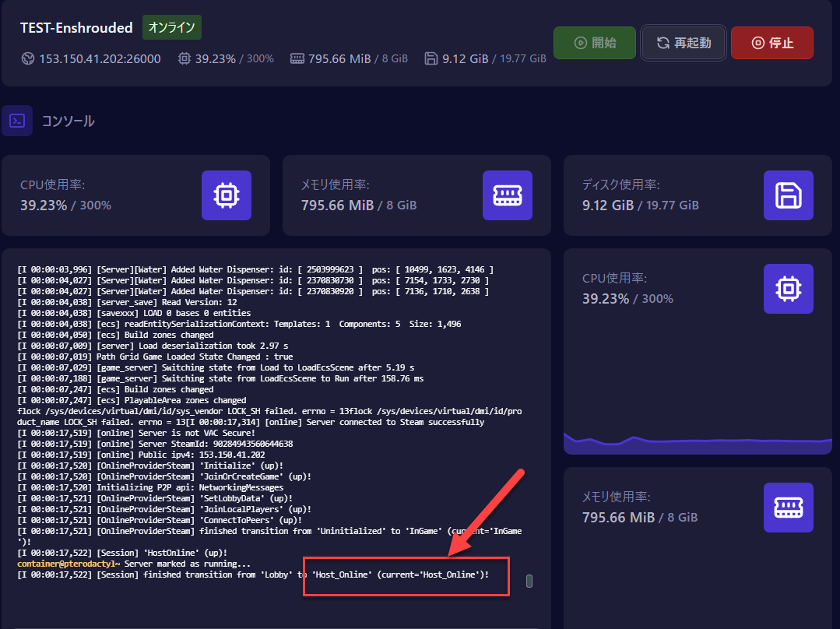
Task: Click the floppy disk icon in ディスク使用率 card
Action: pos(788,195)
